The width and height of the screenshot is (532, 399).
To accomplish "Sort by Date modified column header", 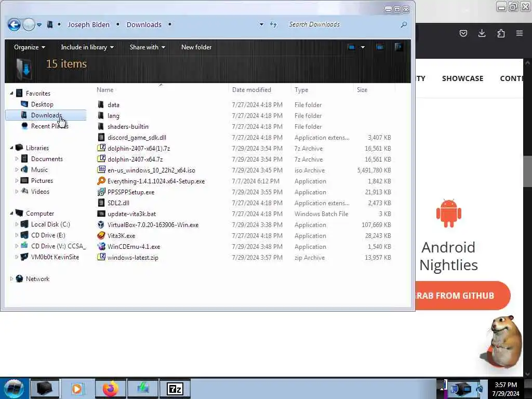I will [251, 89].
